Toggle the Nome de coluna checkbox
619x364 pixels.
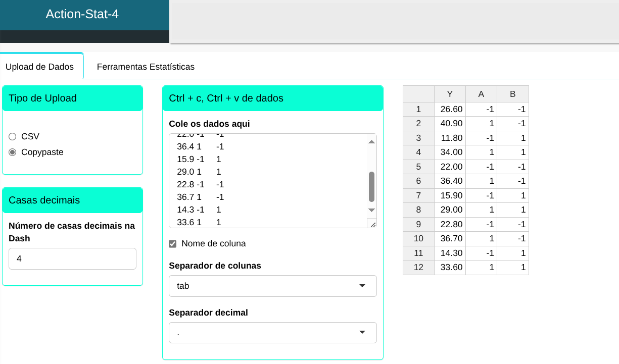point(173,244)
